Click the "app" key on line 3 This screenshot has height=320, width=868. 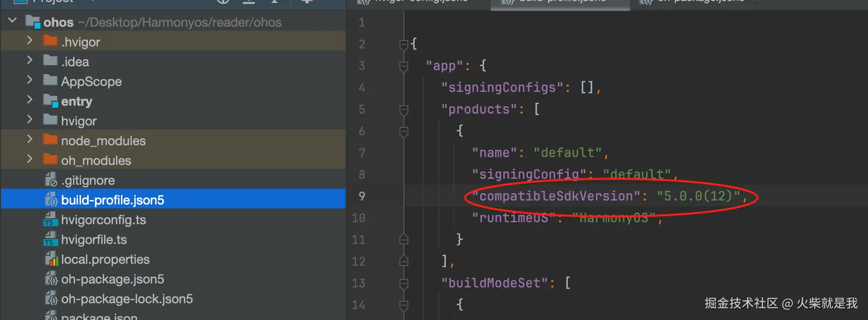[444, 66]
